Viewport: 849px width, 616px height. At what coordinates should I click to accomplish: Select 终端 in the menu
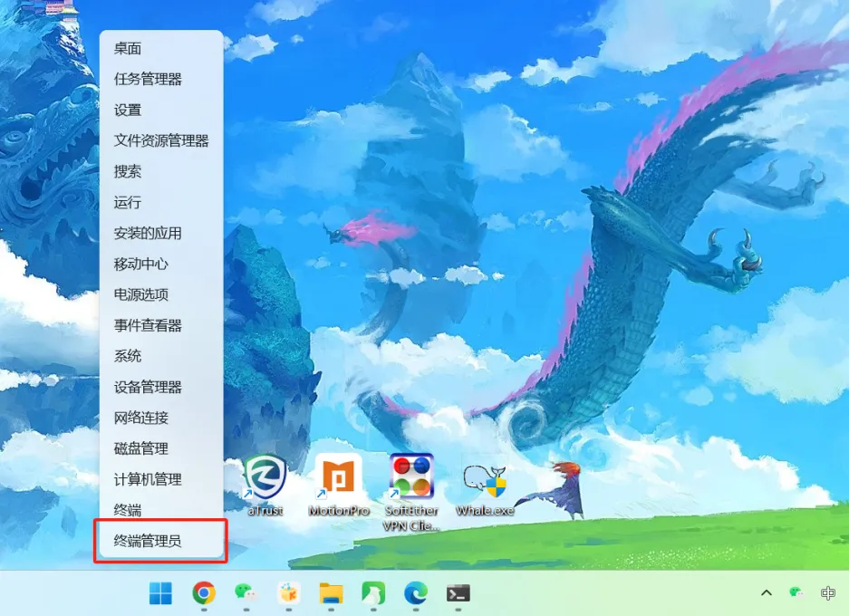point(161,510)
